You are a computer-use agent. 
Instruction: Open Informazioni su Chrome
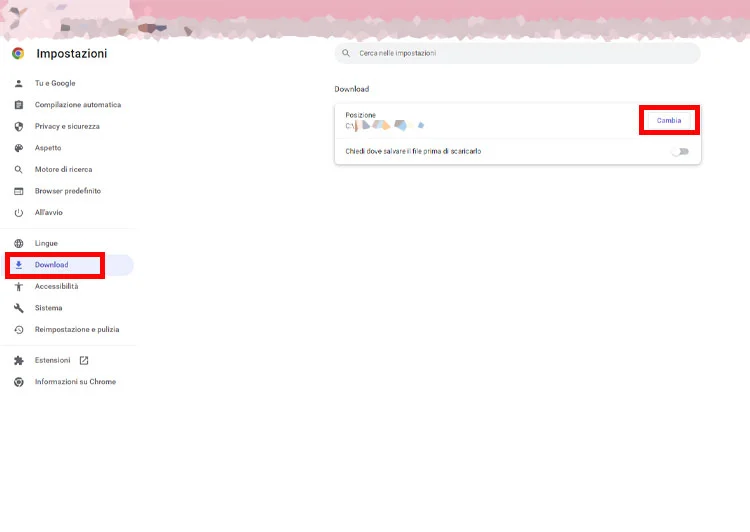[x=76, y=382]
